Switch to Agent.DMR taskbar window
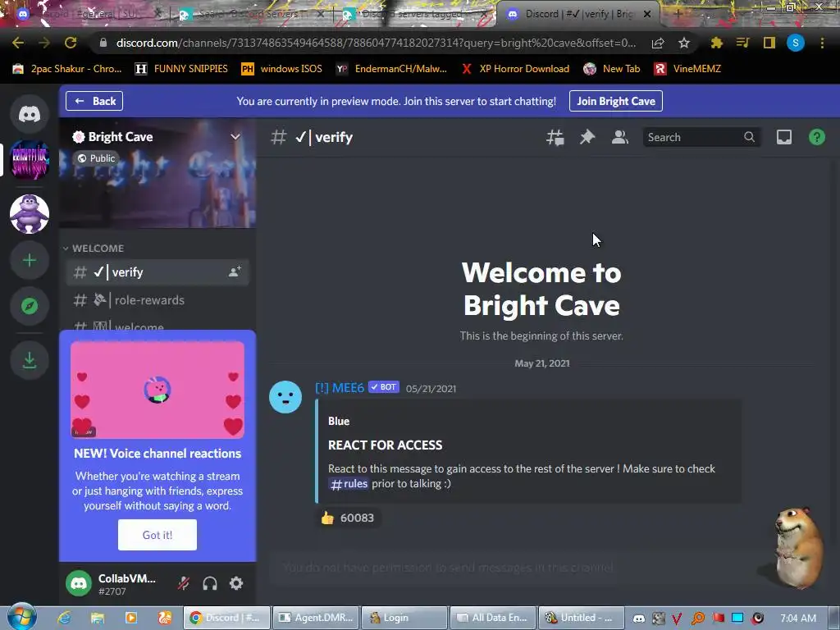 (x=317, y=618)
